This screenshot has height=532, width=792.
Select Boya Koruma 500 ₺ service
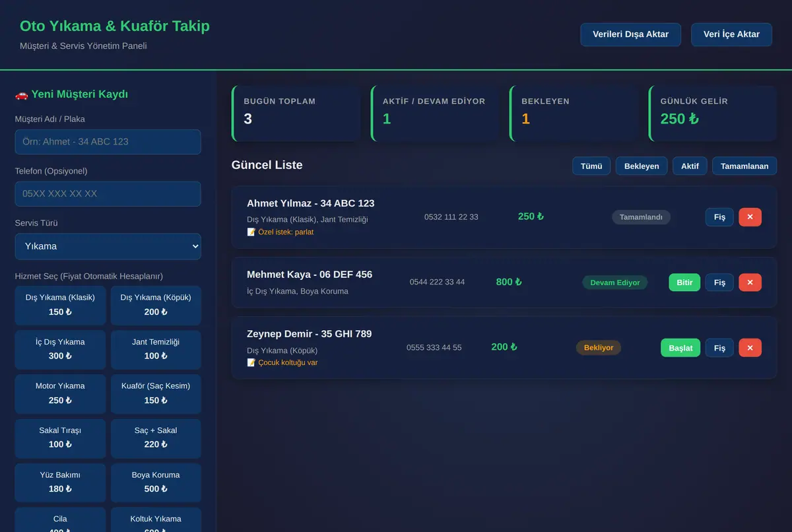click(x=156, y=482)
